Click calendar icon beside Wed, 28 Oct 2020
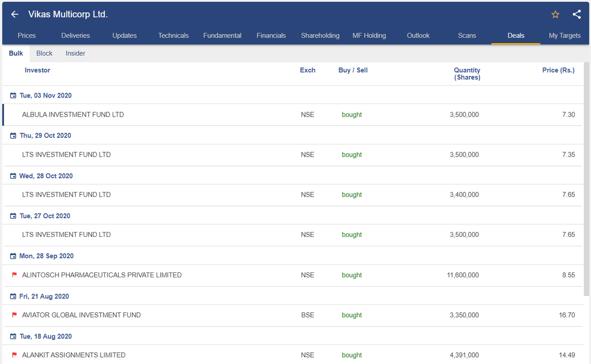This screenshot has width=591, height=364. pyautogui.click(x=13, y=176)
